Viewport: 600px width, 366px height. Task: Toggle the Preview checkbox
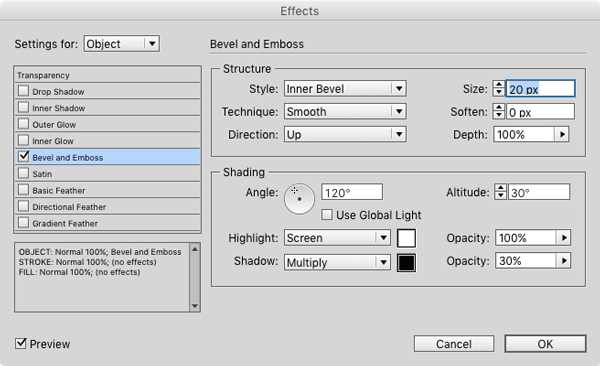(21, 343)
